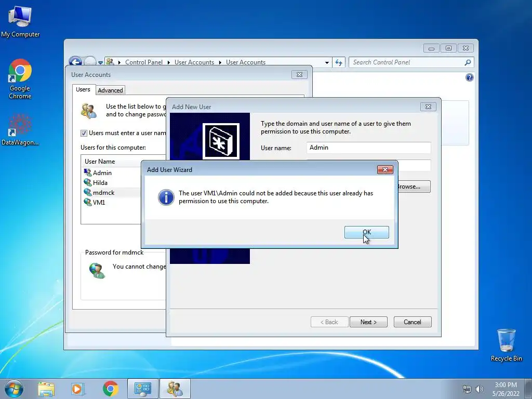Screen dimensions: 532x399
Task: Open the Recycle Bin
Action: tap(506, 345)
